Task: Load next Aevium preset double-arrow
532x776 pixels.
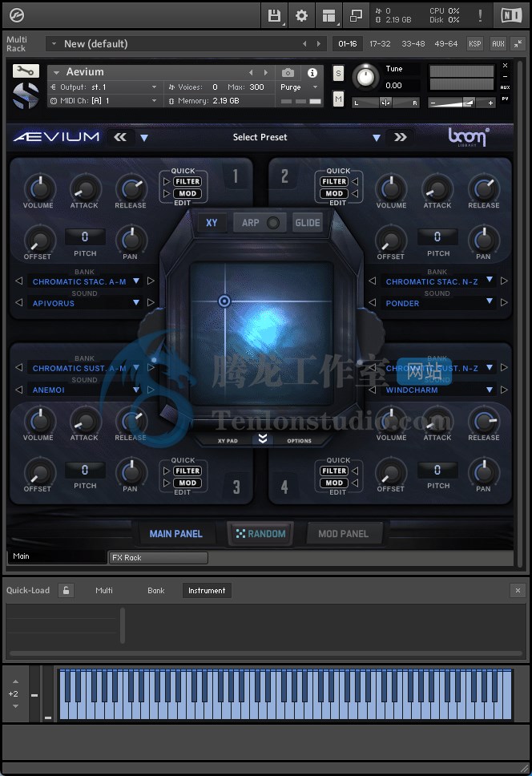Action: click(401, 137)
